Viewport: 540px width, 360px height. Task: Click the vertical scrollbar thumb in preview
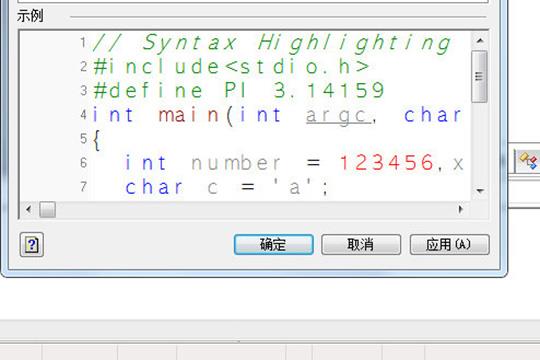479,76
